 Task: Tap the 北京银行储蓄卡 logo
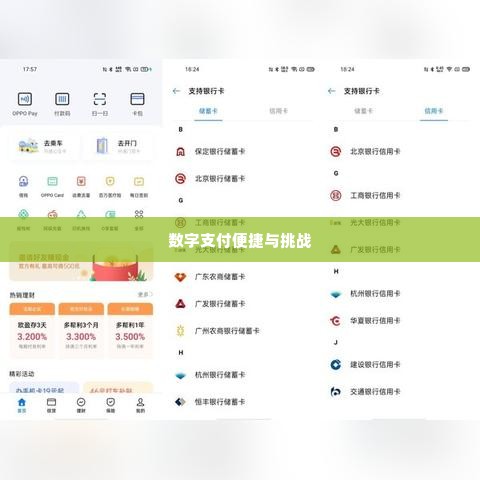tap(180, 179)
